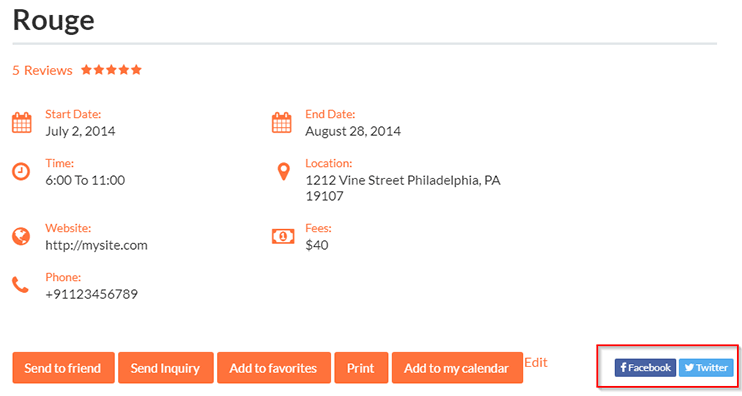Click the location pin icon
Image resolution: width=742 pixels, height=396 pixels.
(283, 172)
